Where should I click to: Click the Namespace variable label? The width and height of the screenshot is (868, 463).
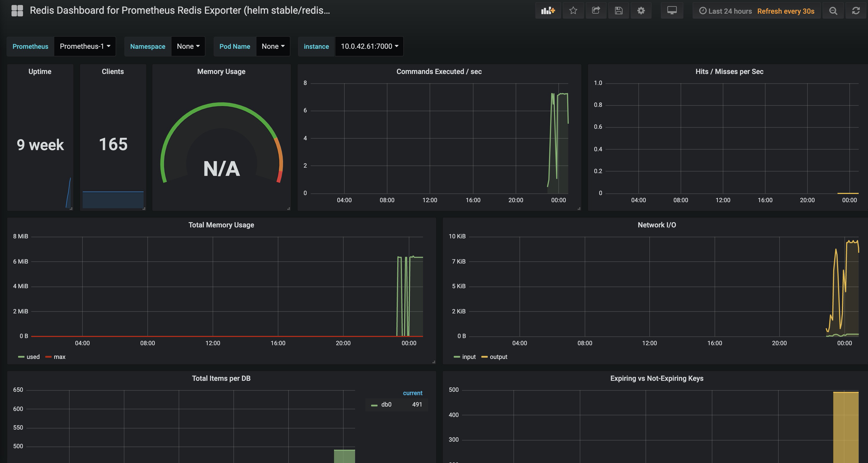tap(148, 46)
